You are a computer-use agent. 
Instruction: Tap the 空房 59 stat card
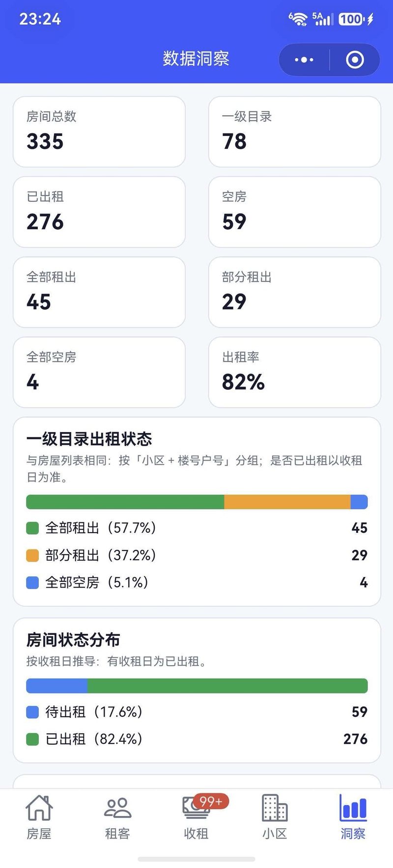(x=295, y=212)
